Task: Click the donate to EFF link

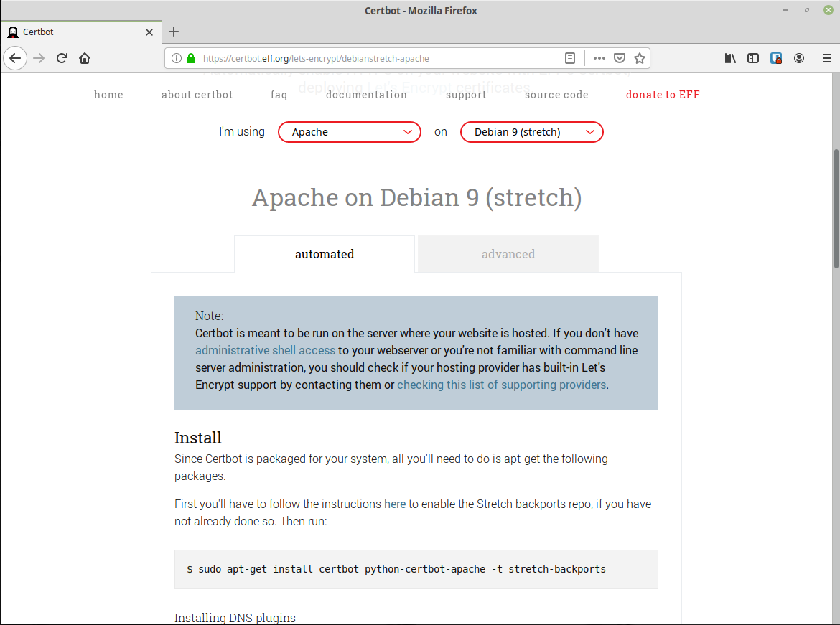Action: coord(662,95)
